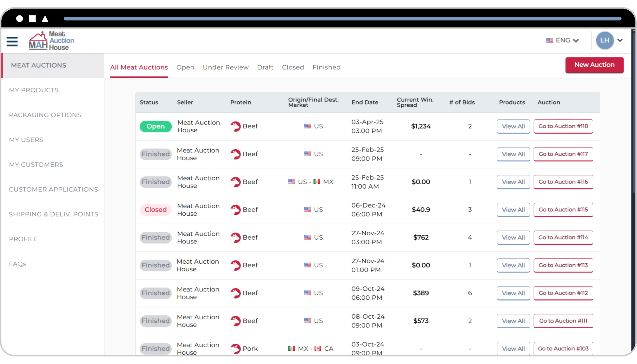The width and height of the screenshot is (637, 364).
Task: View All products for auction #112
Action: (x=513, y=293)
